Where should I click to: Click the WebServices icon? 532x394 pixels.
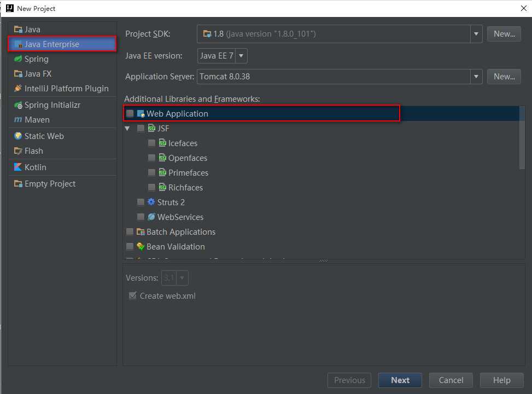click(x=151, y=217)
